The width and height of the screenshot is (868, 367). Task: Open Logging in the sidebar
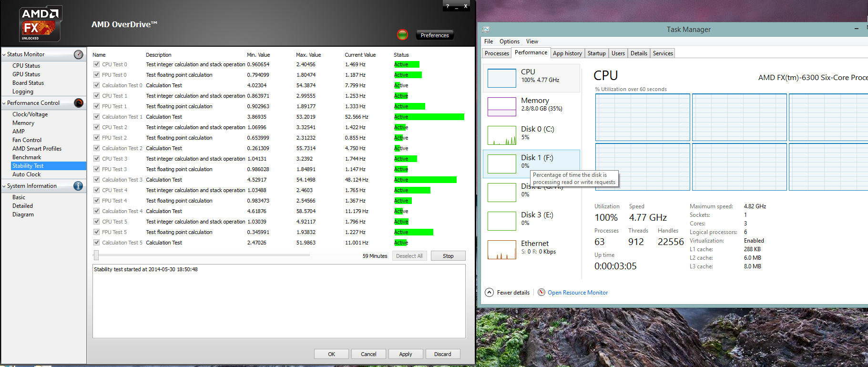pyautogui.click(x=23, y=92)
